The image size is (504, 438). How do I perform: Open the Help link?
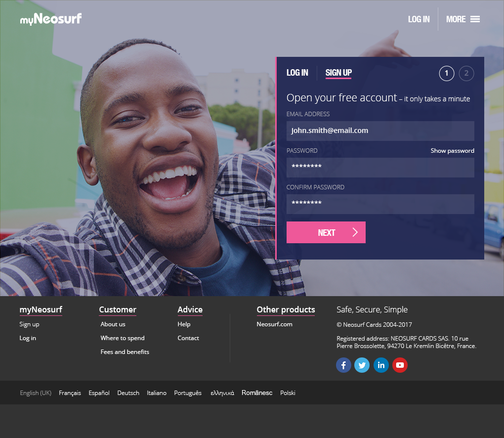pyautogui.click(x=184, y=324)
